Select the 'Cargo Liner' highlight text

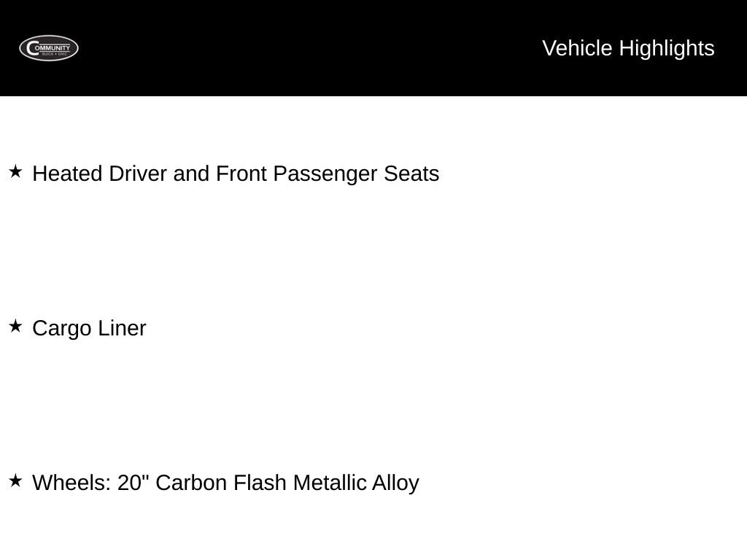pos(89,328)
